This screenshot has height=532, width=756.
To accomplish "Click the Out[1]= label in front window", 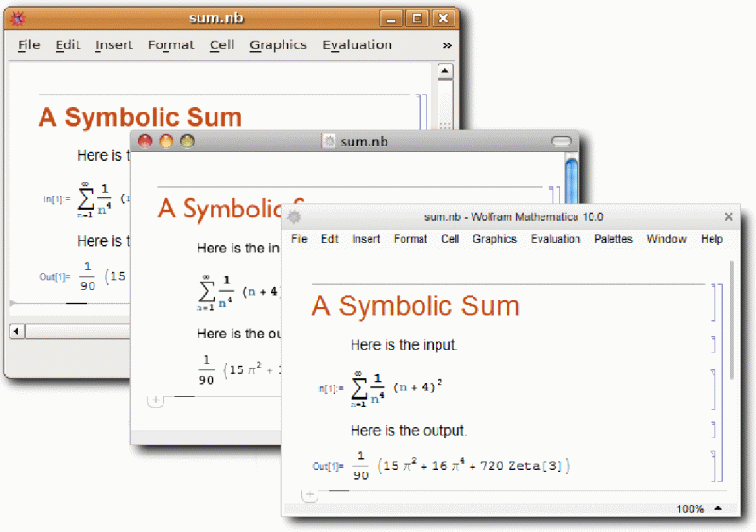I will tap(328, 466).
